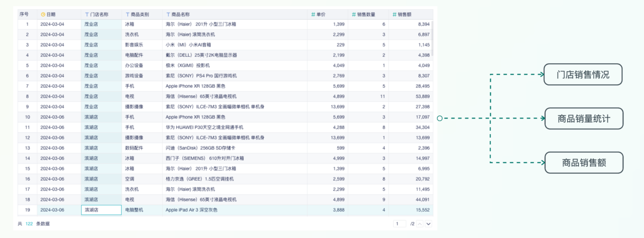Click the T text-type icon beside 商品类别
This screenshot has height=238, width=644.
(x=127, y=14)
